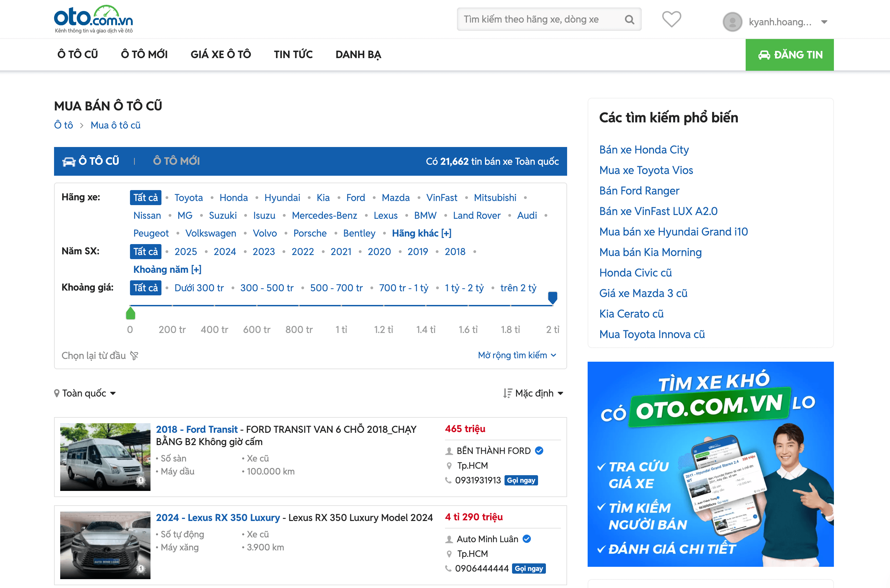The image size is (890, 588).
Task: Select Tất cả in Năm SX filter
Action: [x=146, y=252]
